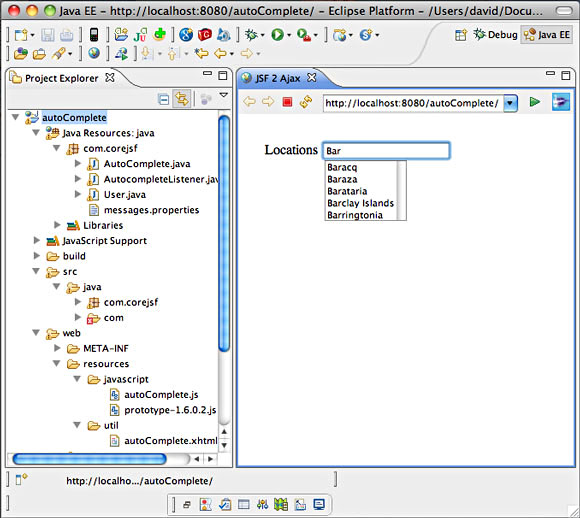Select AutoComplete.java in the tree
580x518 pixels.
[147, 164]
